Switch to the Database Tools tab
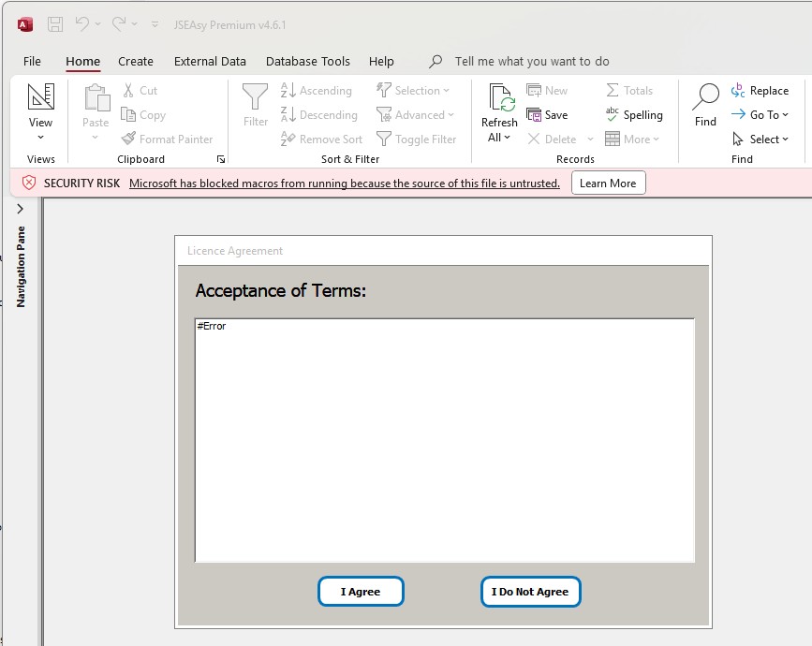 (308, 62)
